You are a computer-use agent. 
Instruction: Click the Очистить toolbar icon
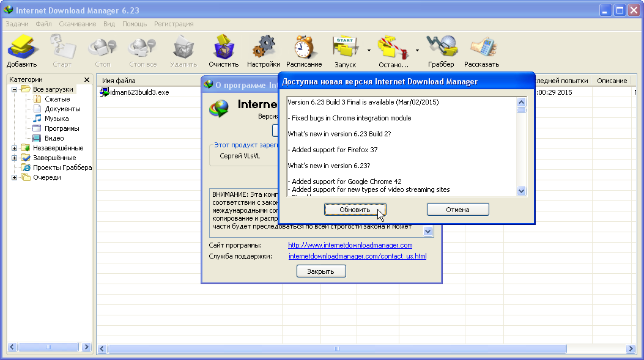[x=223, y=47]
